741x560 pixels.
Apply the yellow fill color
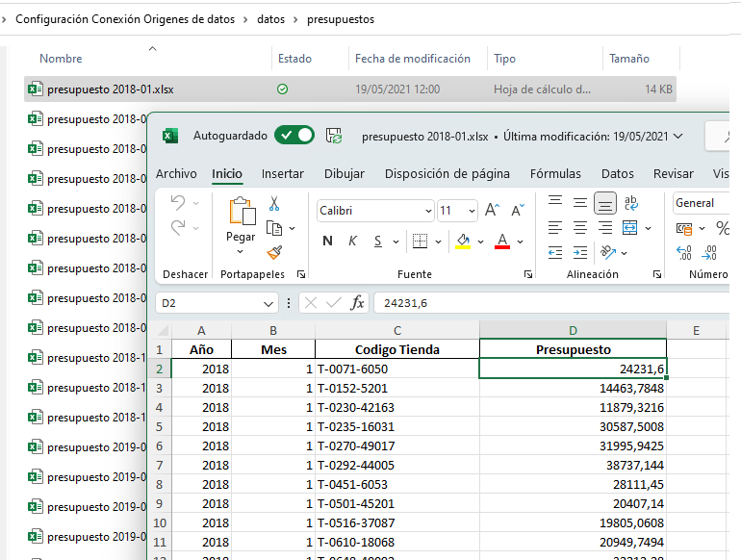click(464, 241)
